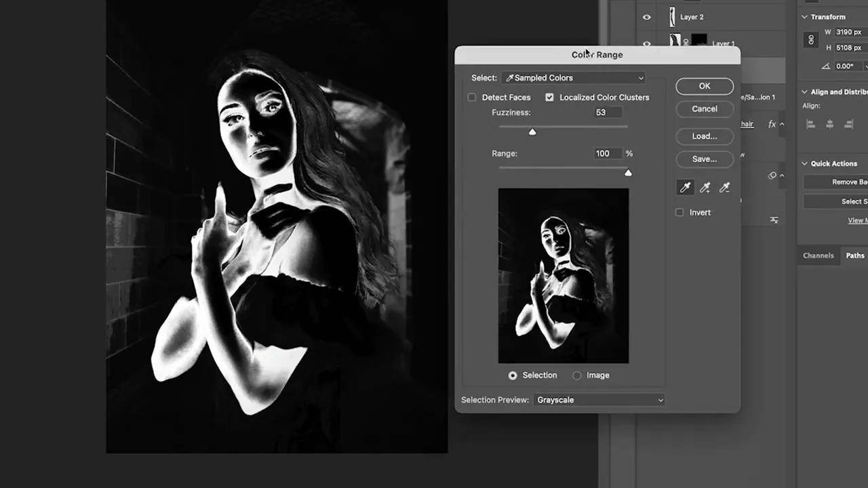Hide Layer 2 using its eye icon
868x488 pixels.
(x=646, y=17)
